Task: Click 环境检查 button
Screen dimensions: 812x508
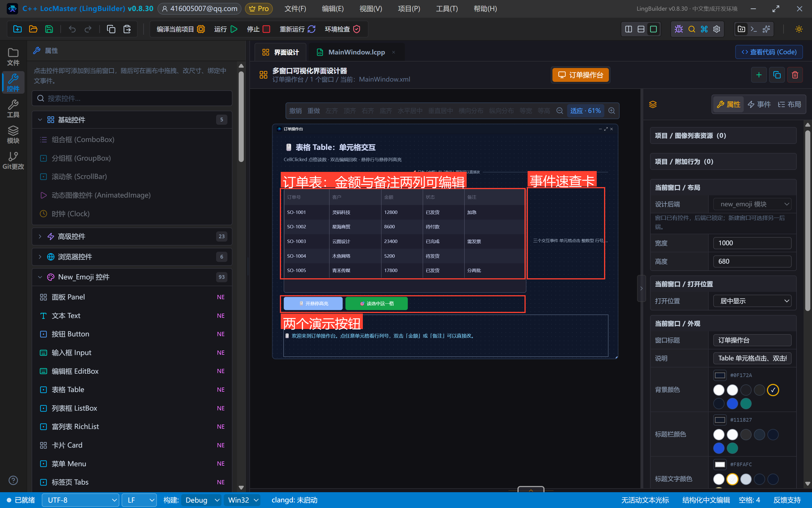Action: [342, 29]
